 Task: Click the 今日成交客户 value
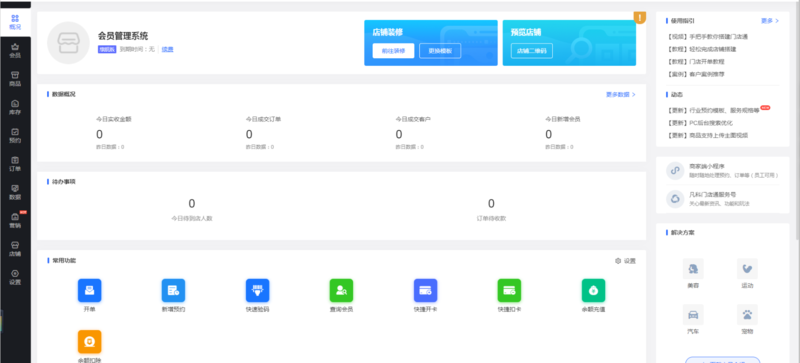399,134
